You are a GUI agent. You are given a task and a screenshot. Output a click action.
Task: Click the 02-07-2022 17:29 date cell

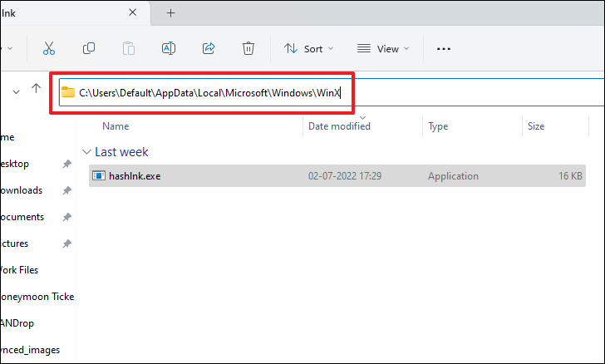tap(345, 176)
